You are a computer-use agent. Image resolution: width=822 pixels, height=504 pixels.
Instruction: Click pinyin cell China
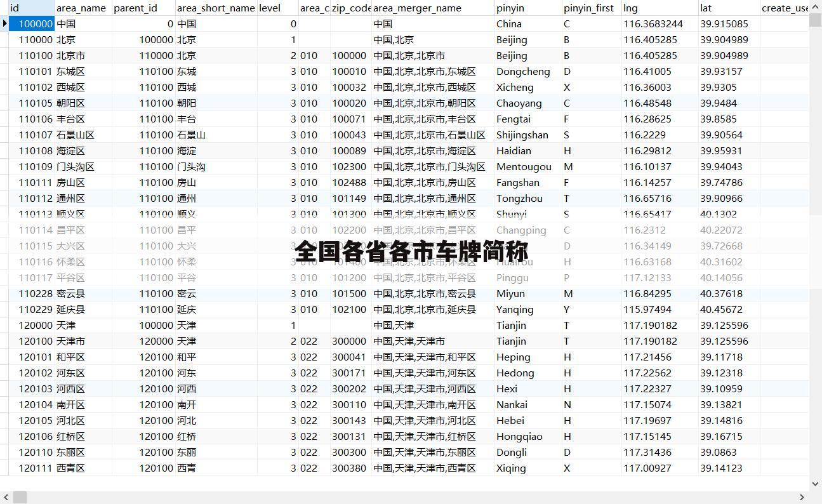[x=528, y=23]
